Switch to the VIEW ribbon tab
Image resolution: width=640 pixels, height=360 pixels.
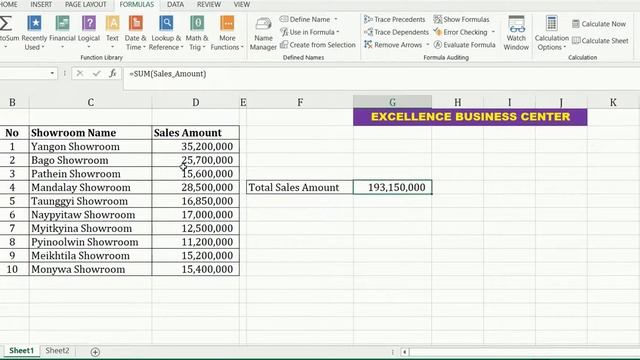(x=242, y=4)
